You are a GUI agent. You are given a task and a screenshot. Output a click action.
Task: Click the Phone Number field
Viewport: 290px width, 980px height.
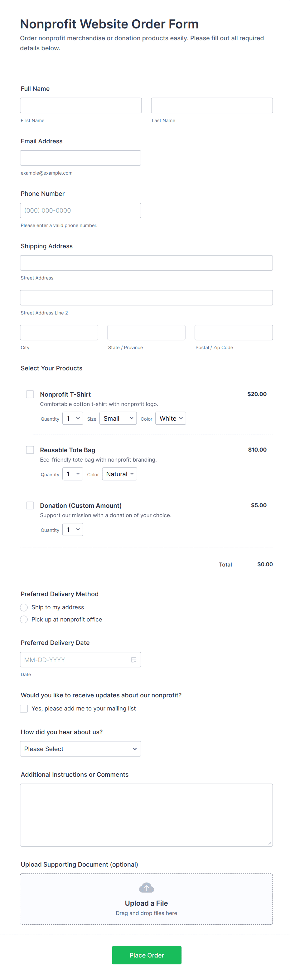click(80, 210)
